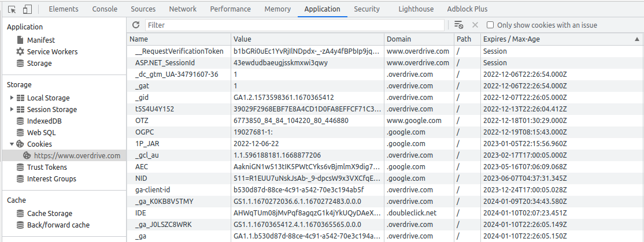Viewport: 644px width, 242px height.
Task: Switch to the Network tab
Action: pos(183,9)
